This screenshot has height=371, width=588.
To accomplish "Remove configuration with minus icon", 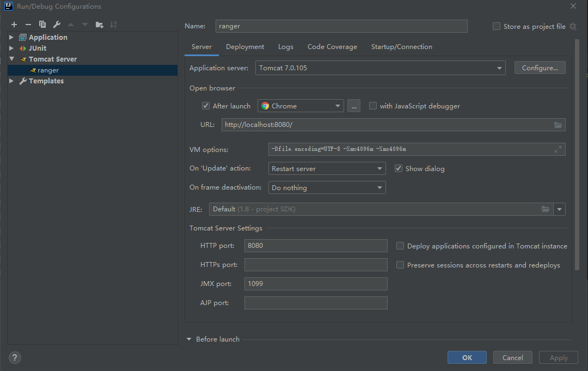I will 28,25.
